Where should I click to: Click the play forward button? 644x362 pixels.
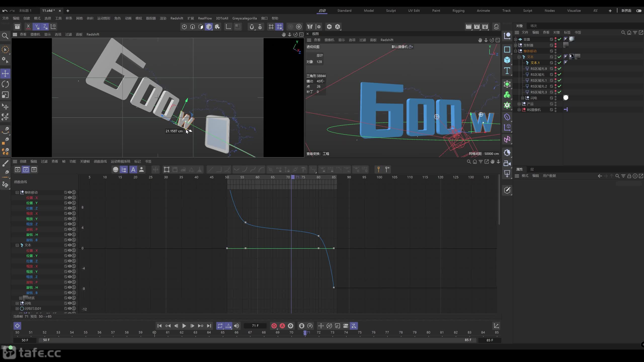point(184,326)
